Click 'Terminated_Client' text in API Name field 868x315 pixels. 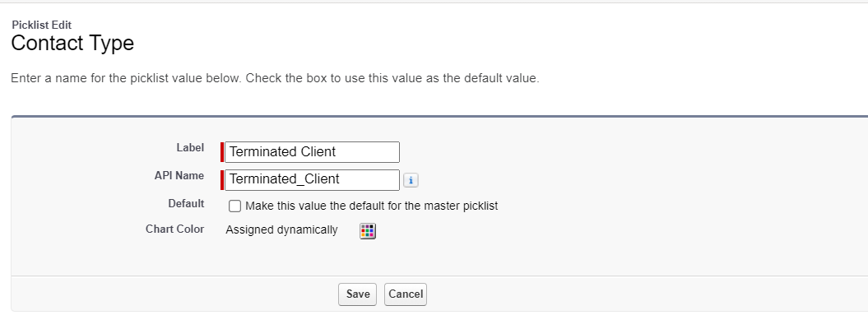285,179
